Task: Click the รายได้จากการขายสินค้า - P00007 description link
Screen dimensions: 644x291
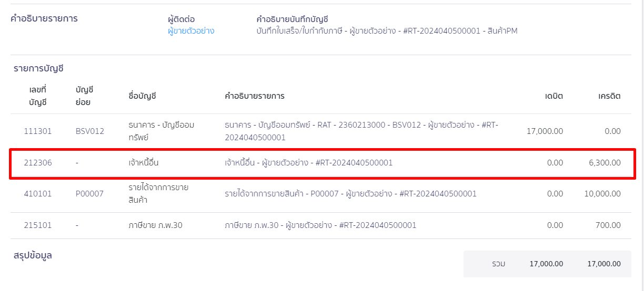Action: (x=350, y=194)
